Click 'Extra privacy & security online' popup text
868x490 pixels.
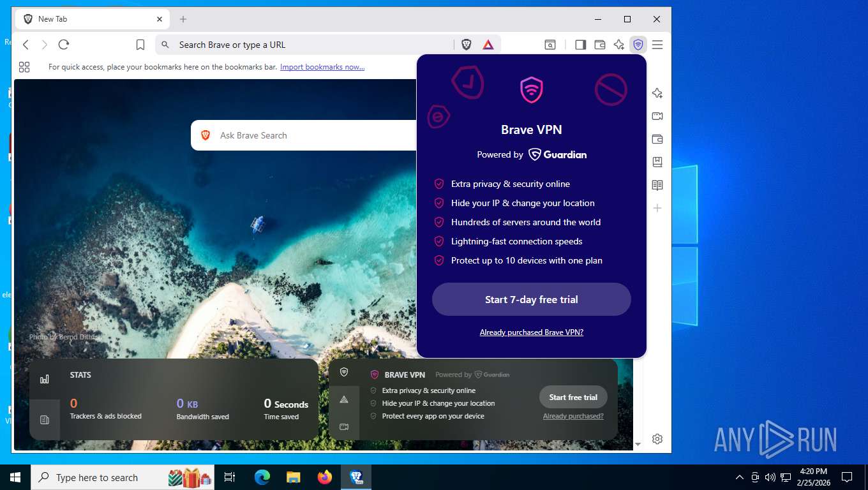click(511, 184)
